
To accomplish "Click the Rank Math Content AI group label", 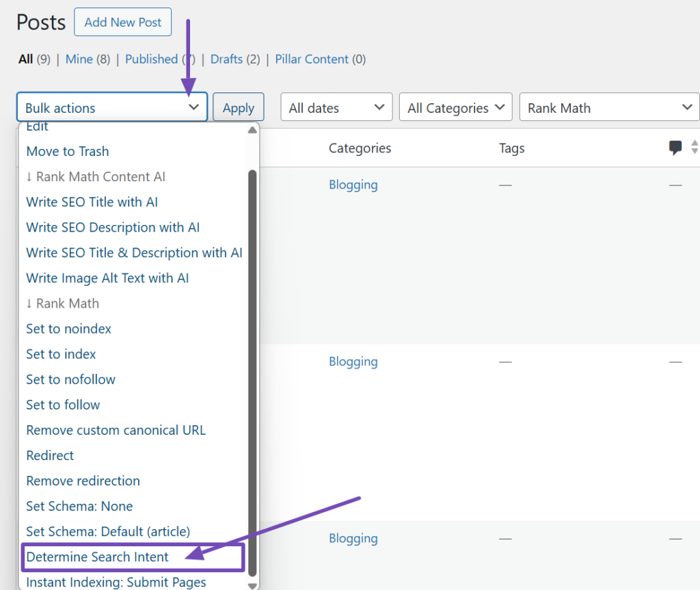I will coord(96,177).
